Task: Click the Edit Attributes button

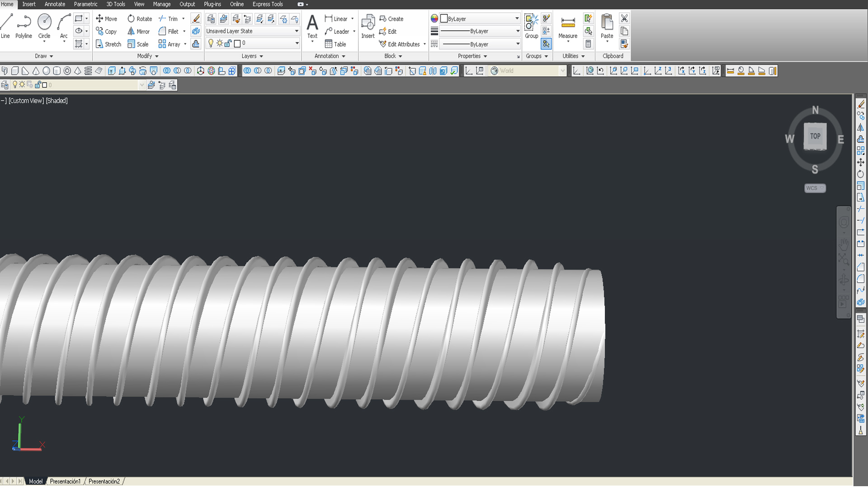Action: [400, 44]
